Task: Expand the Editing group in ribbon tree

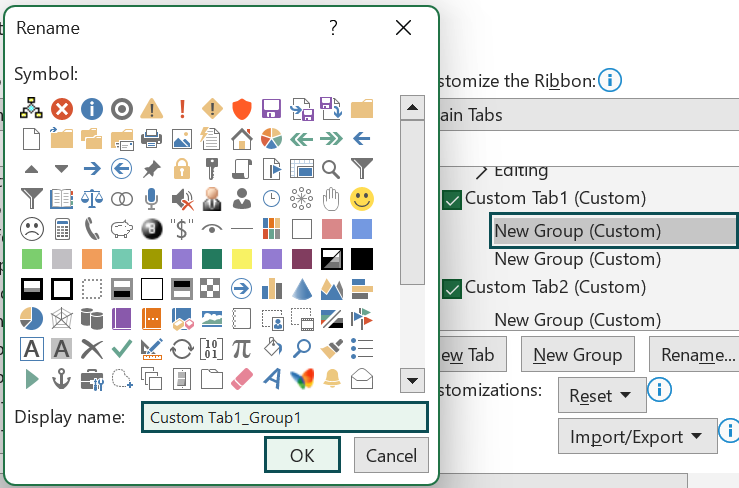Action: [x=481, y=172]
